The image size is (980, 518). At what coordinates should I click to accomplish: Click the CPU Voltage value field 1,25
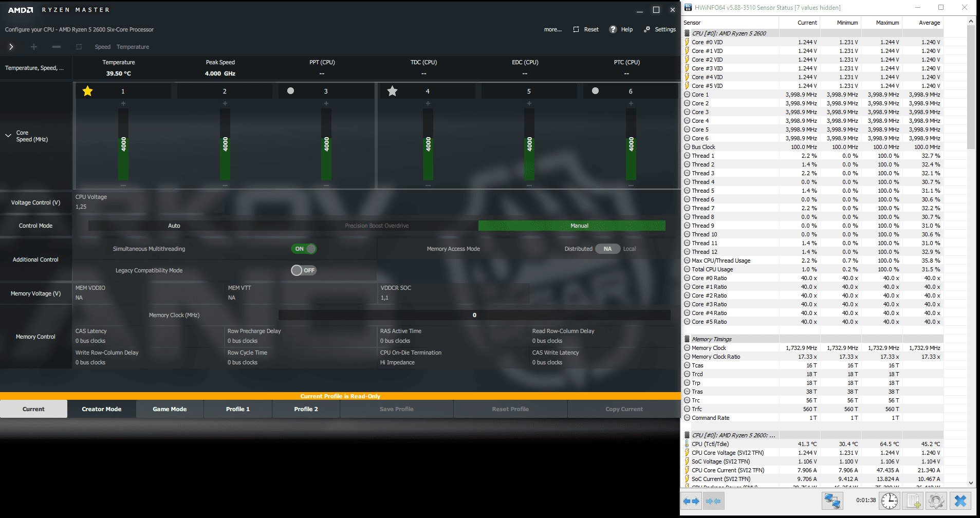(81, 207)
